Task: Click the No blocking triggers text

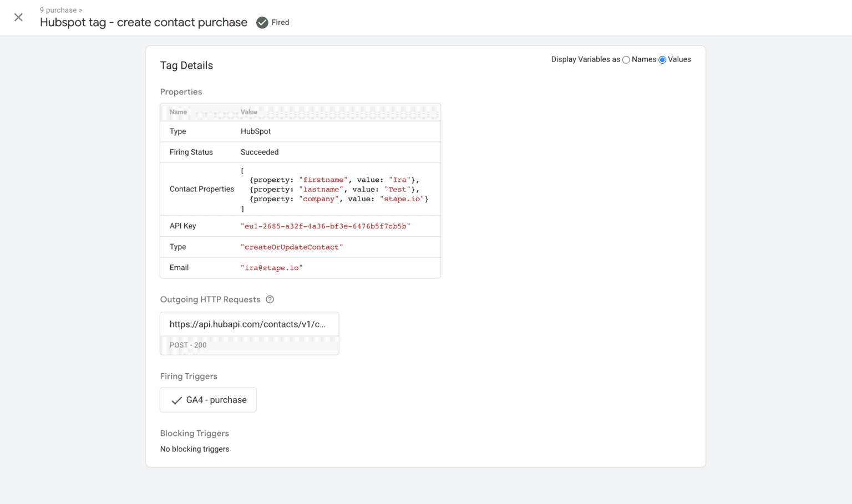Action: 195,449
